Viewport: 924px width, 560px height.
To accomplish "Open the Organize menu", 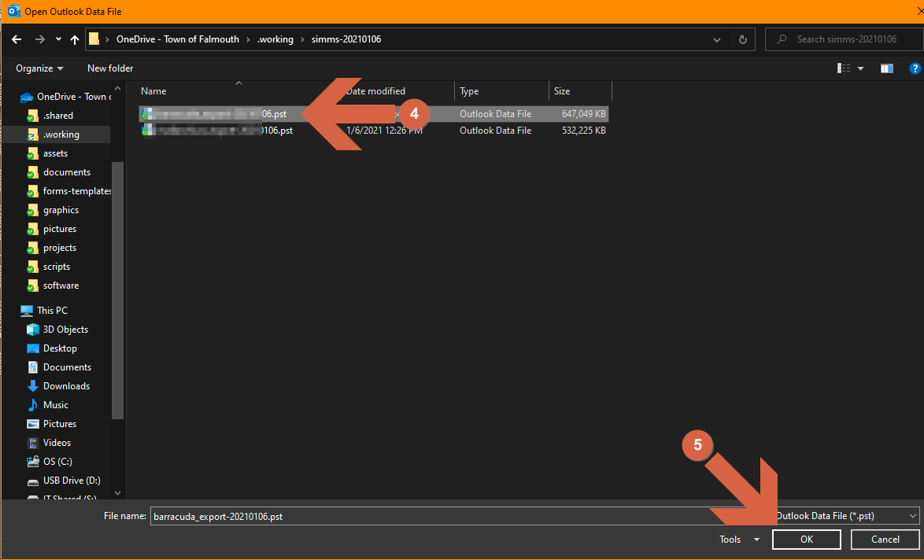I will tap(39, 68).
